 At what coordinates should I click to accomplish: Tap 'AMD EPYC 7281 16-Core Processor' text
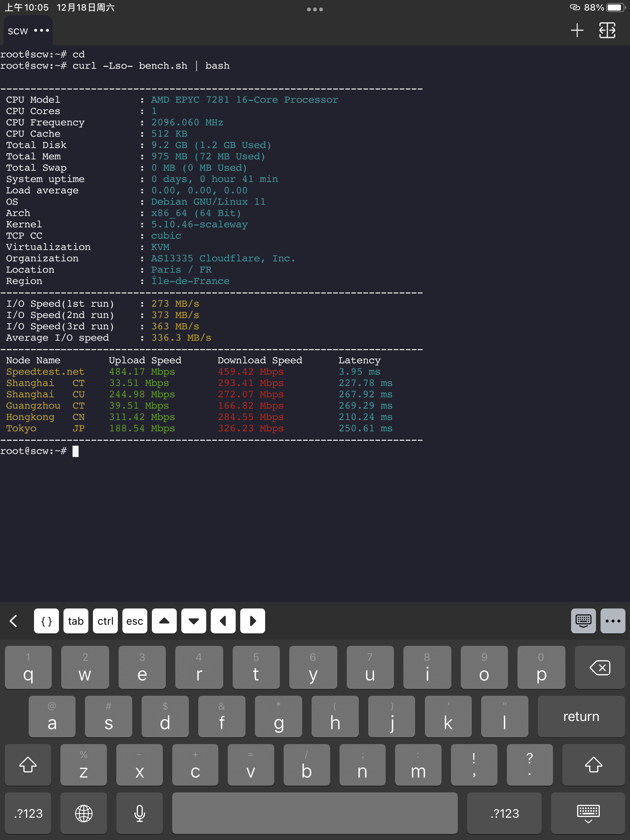244,100
